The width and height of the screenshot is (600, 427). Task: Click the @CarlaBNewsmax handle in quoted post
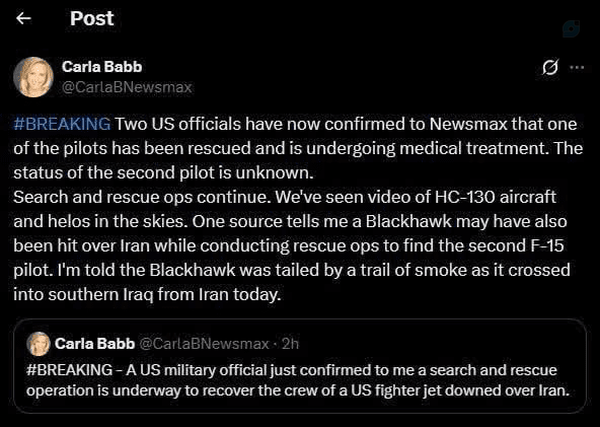point(204,344)
